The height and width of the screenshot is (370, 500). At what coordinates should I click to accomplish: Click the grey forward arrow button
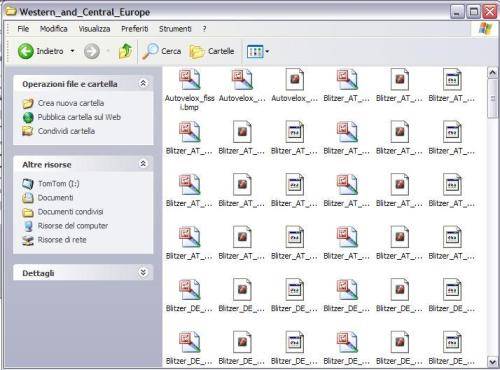click(92, 51)
